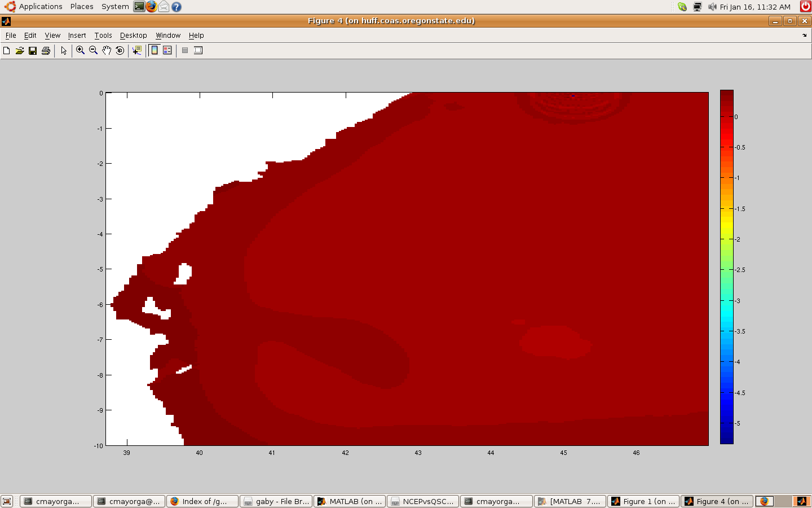Expand the toolbar dock arrow at far right
Image resolution: width=812 pixels, height=508 pixels.
click(805, 36)
